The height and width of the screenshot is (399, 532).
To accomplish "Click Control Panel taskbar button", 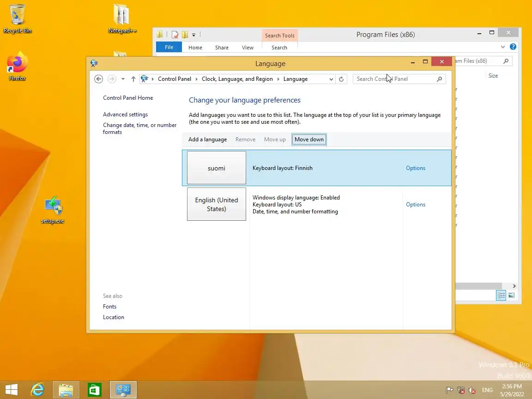I will tap(123, 389).
